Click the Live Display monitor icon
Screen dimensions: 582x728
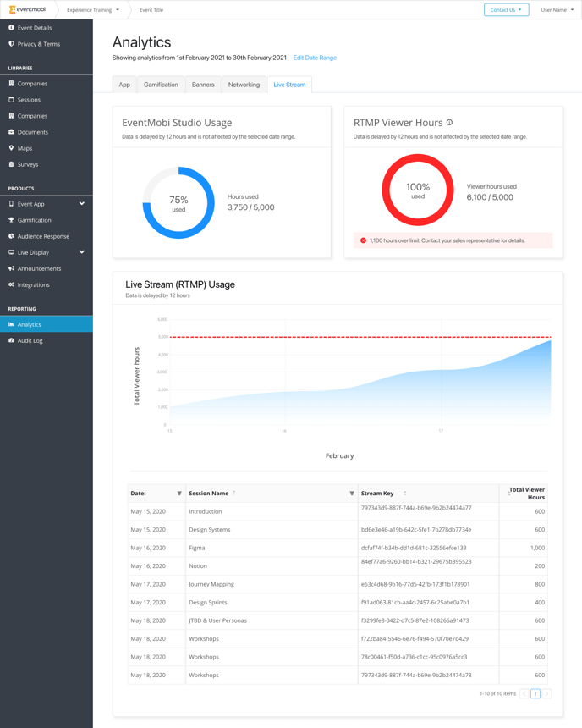point(11,252)
